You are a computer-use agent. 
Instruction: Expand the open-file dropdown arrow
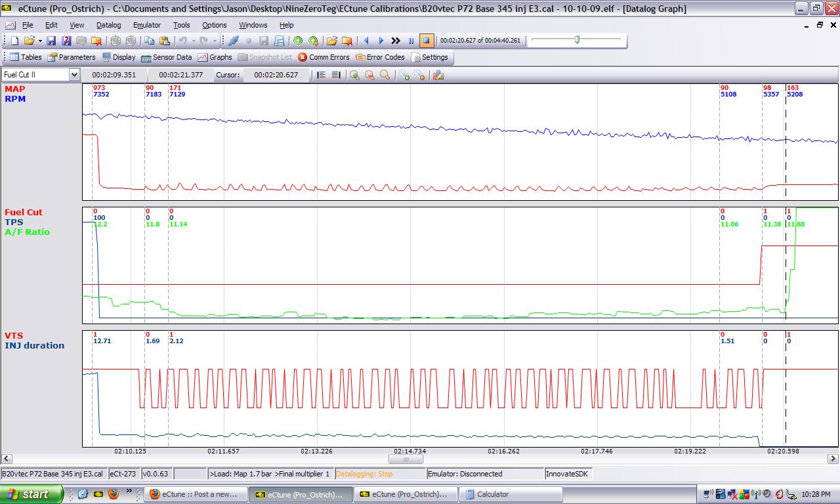40,41
